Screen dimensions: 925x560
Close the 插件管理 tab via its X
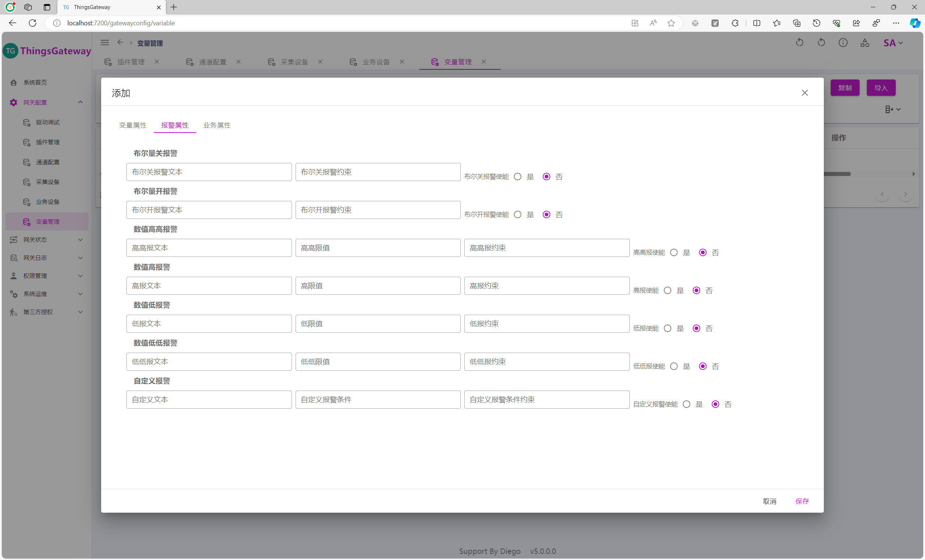pyautogui.click(x=157, y=61)
